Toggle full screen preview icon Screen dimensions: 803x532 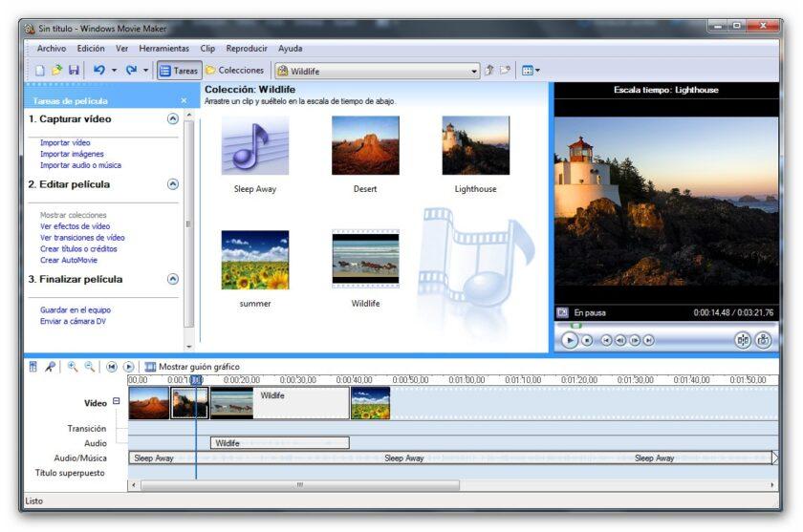(x=562, y=312)
